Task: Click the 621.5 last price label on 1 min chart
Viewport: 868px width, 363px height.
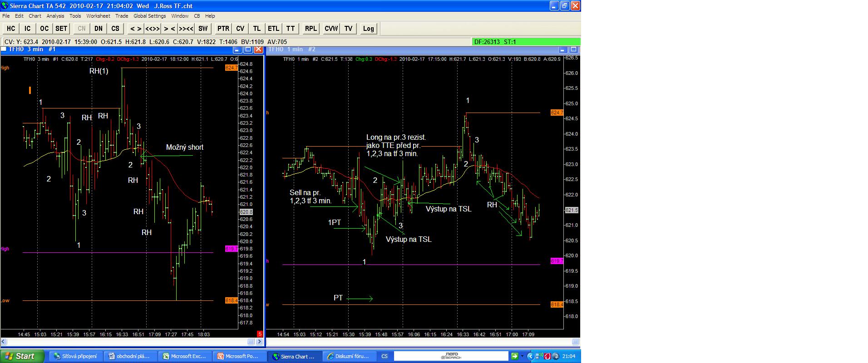Action: pyautogui.click(x=572, y=210)
